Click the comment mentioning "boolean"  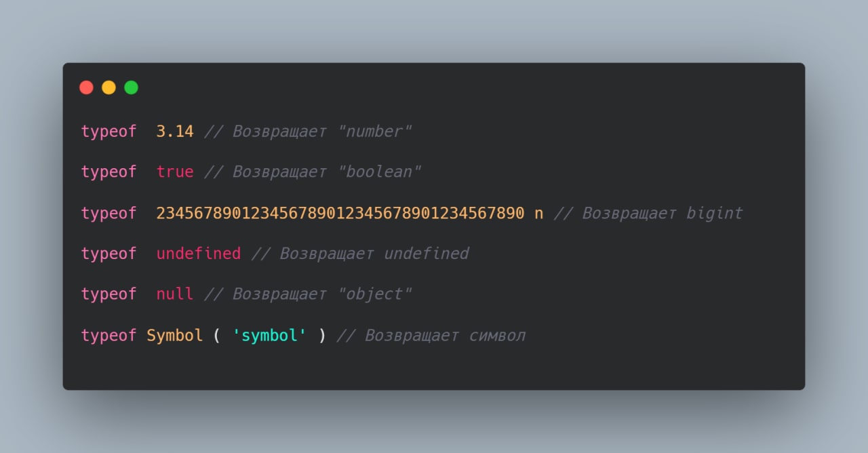313,172
